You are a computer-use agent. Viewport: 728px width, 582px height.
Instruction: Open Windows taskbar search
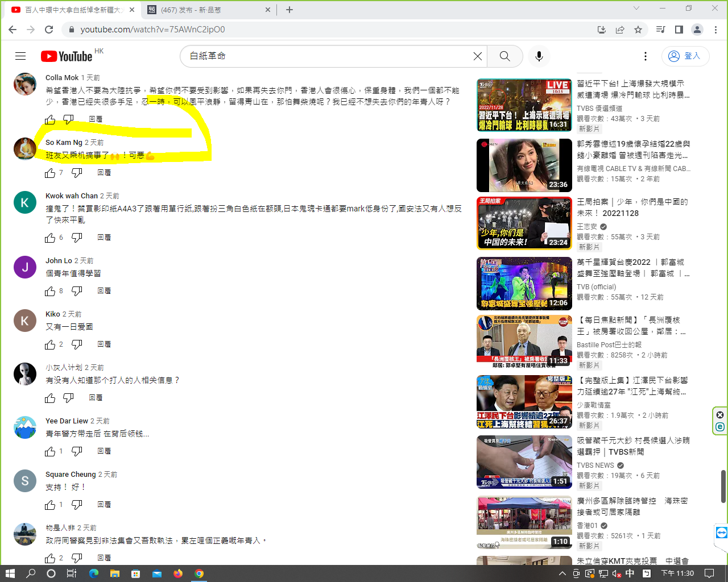31,573
